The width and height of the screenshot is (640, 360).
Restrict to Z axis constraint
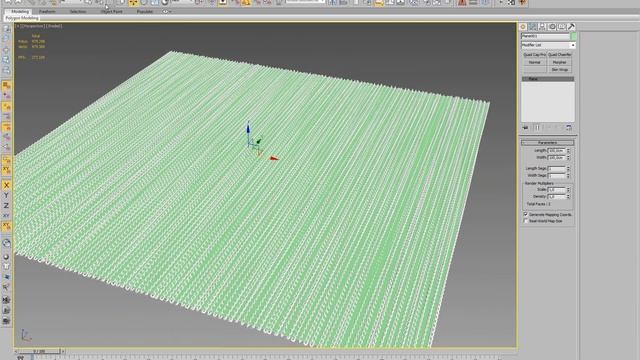tap(6, 206)
